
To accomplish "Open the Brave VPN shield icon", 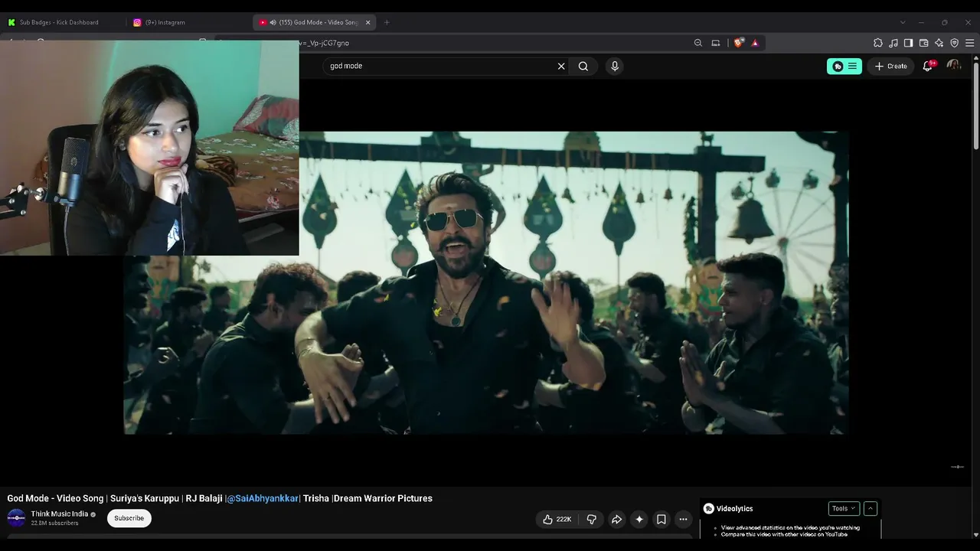I will [954, 43].
